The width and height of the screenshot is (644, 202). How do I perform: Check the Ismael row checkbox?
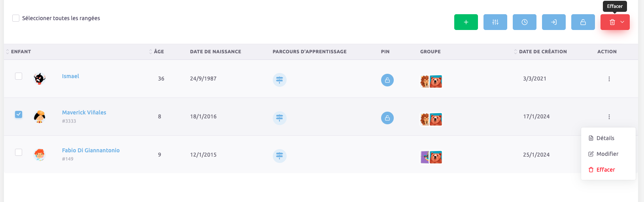19,76
